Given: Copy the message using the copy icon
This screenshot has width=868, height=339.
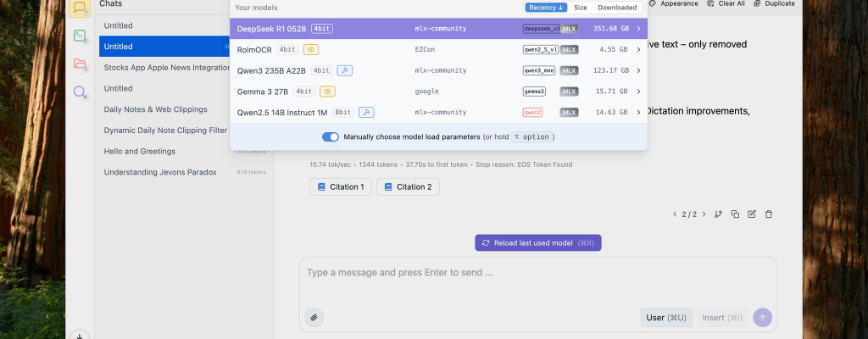Looking at the screenshot, I should click(x=735, y=214).
